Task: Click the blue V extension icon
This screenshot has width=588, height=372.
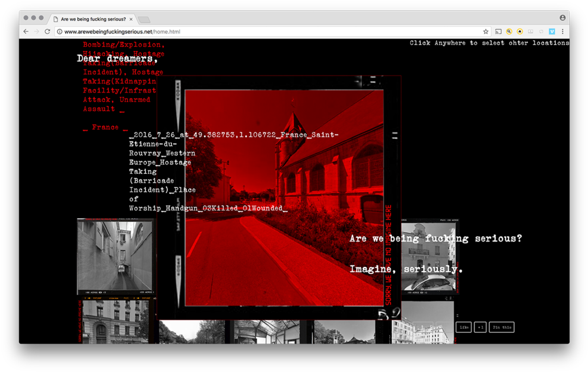Action: (552, 31)
